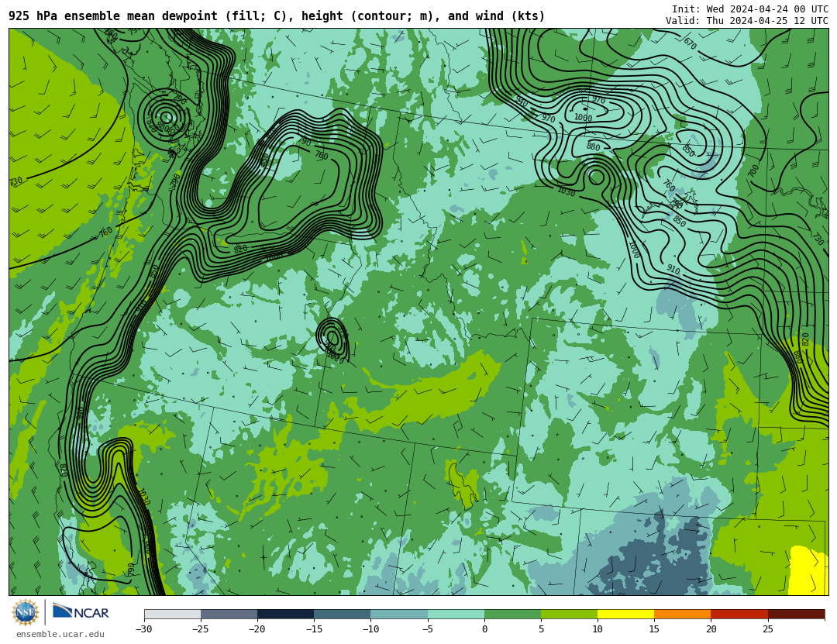The width and height of the screenshot is (837, 644).
Task: Click the '25' colorbar tick label
Action: pyautogui.click(x=768, y=629)
